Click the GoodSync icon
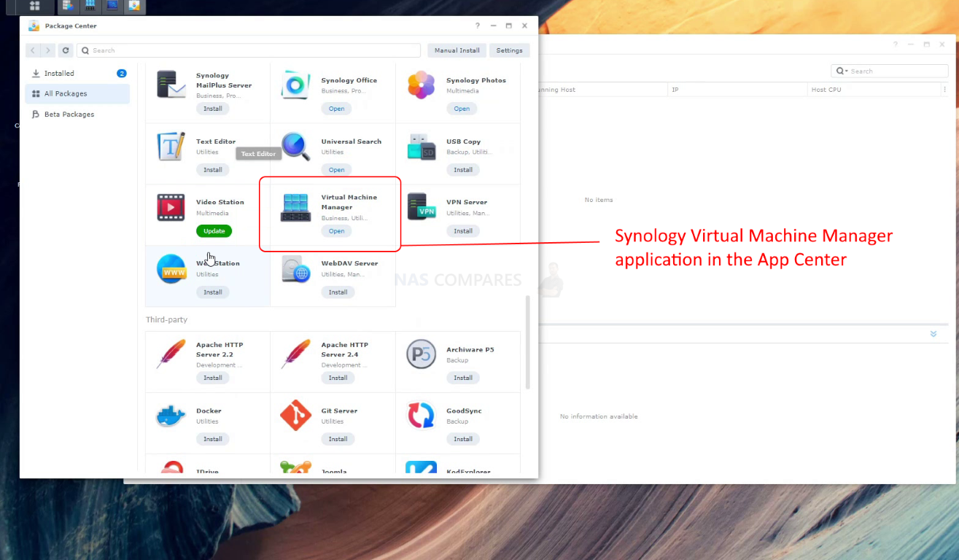959x560 pixels. point(422,416)
